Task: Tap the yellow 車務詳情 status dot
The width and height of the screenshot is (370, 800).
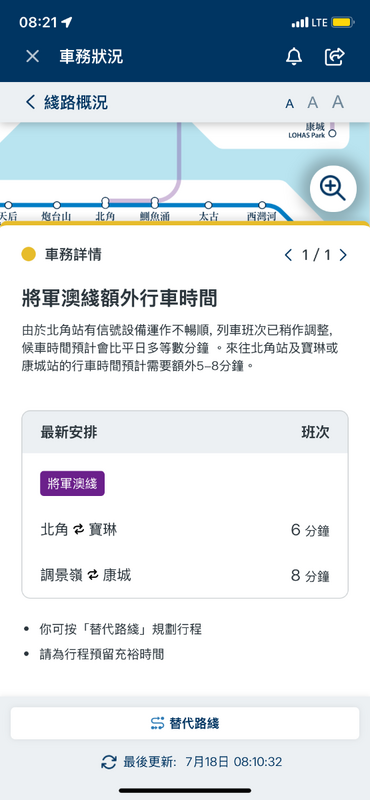Action: [x=29, y=254]
